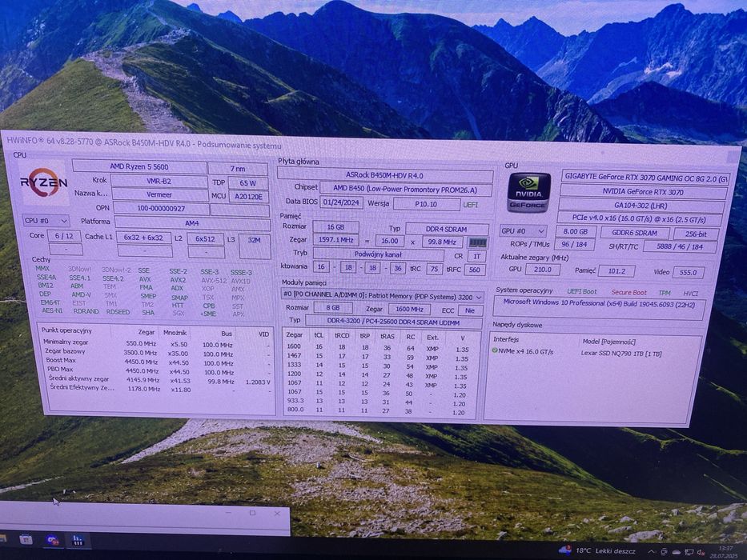This screenshot has width=747, height=560.
Task: Show hidden system tray icons
Action: [651, 552]
